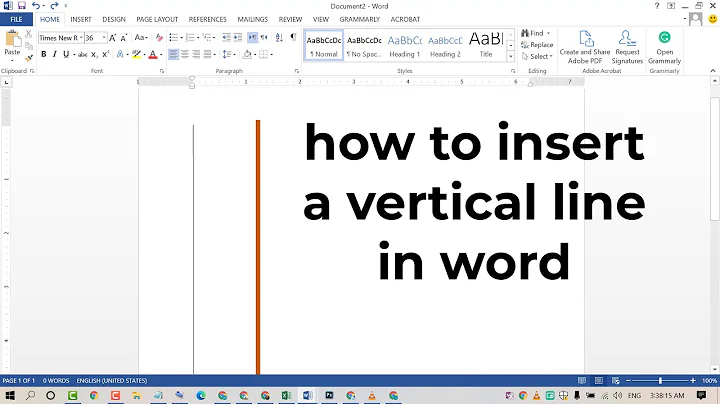Switch to the INSERT tab
Screen dimensions: 720x404
(x=81, y=19)
